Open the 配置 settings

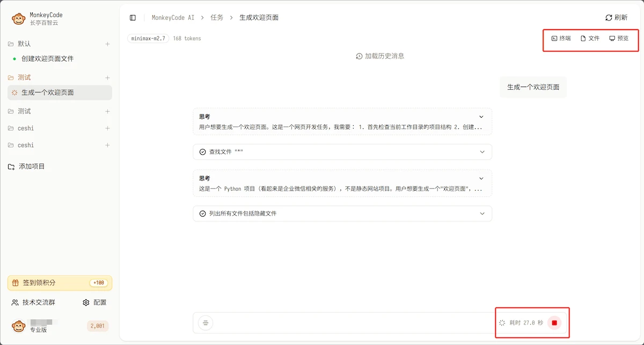94,303
